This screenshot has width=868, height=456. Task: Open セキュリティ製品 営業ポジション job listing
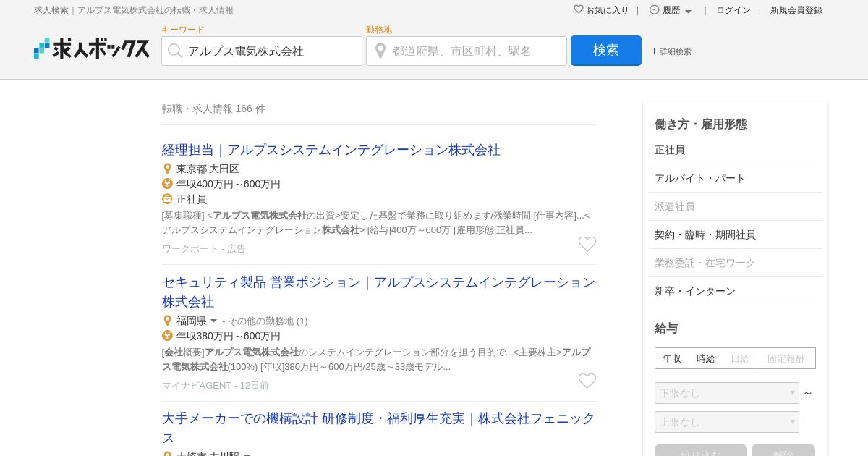(378, 292)
